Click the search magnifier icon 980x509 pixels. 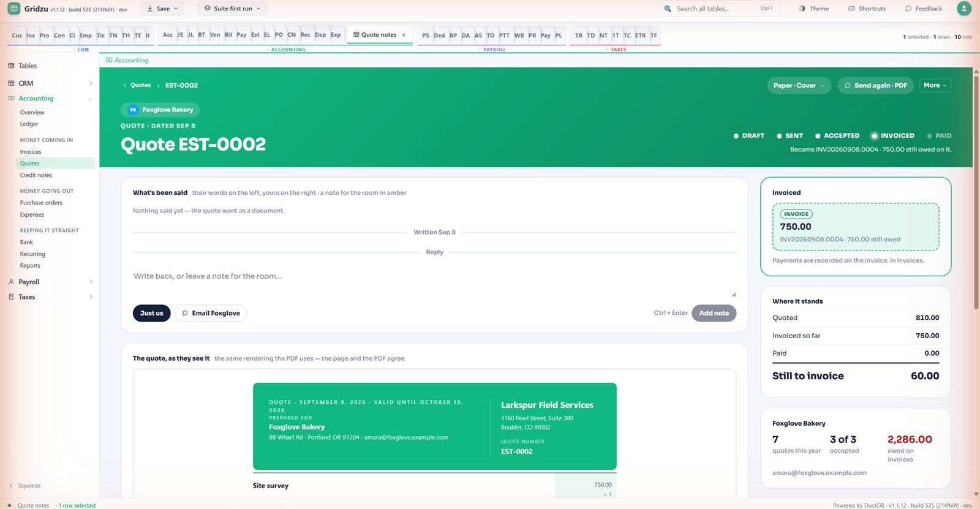(668, 9)
